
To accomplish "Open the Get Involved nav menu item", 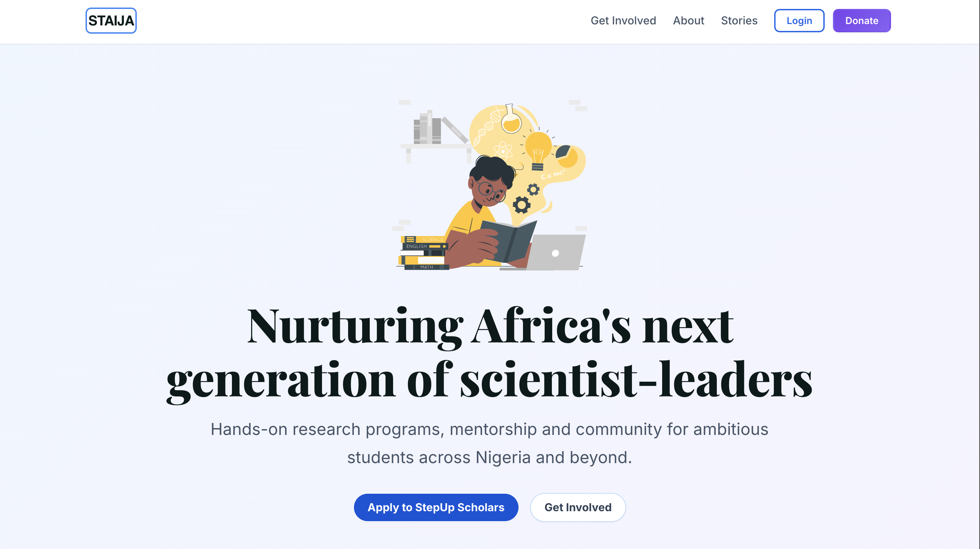I will click(623, 21).
